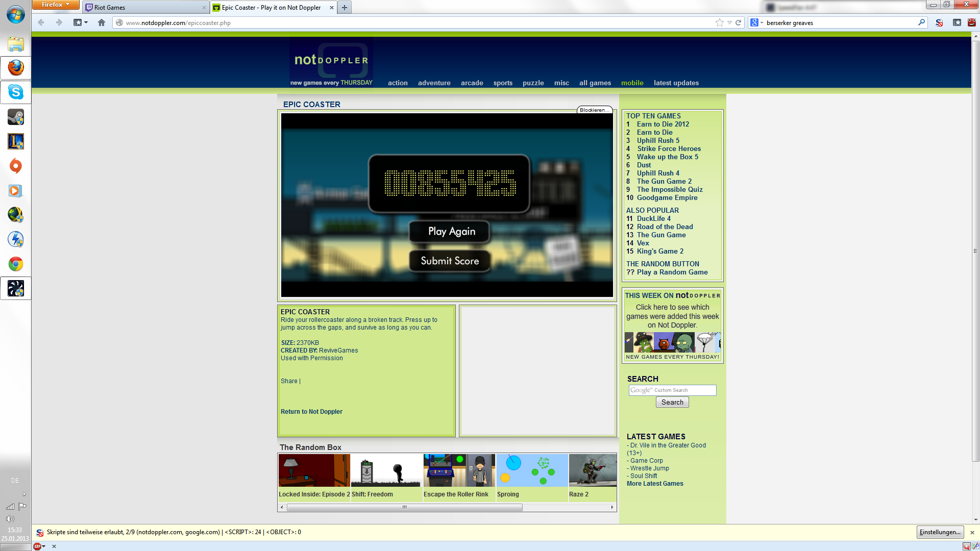Open Origin from the taskbar
Image resolution: width=980 pixels, height=551 pixels.
click(15, 166)
